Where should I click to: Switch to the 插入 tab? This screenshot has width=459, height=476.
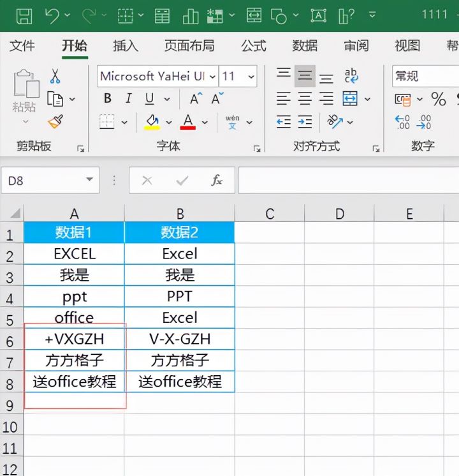click(126, 46)
